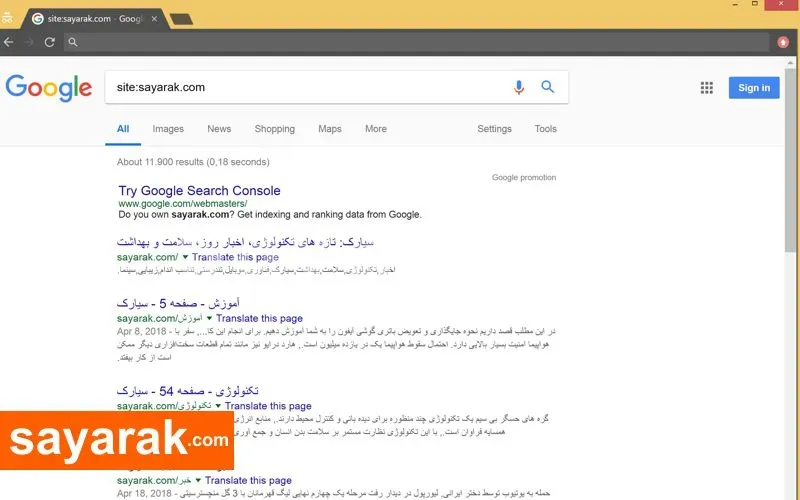The height and width of the screenshot is (500, 800).
Task: Expand the arrow beside the sayarak.com/آموزش URL
Action: pyautogui.click(x=209, y=318)
